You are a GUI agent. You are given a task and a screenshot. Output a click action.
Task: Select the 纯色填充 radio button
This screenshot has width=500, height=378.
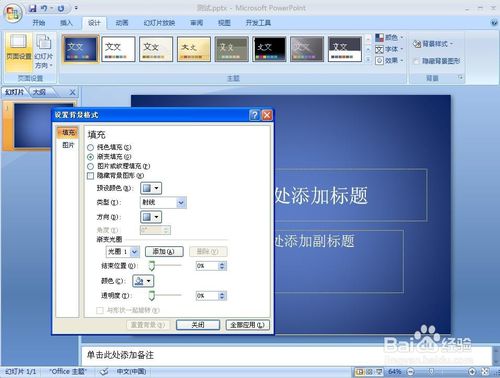[90, 147]
